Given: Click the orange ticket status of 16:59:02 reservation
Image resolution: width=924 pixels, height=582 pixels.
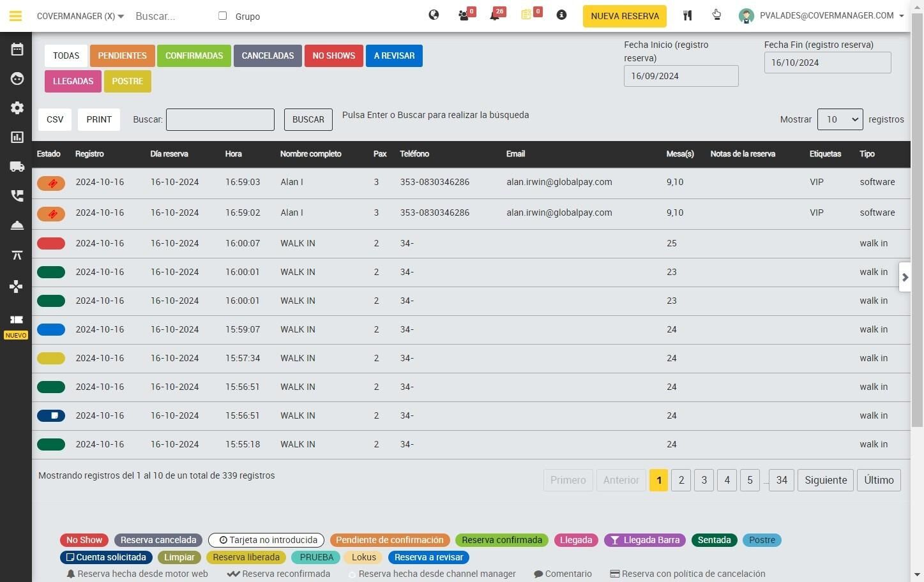Looking at the screenshot, I should pos(51,214).
